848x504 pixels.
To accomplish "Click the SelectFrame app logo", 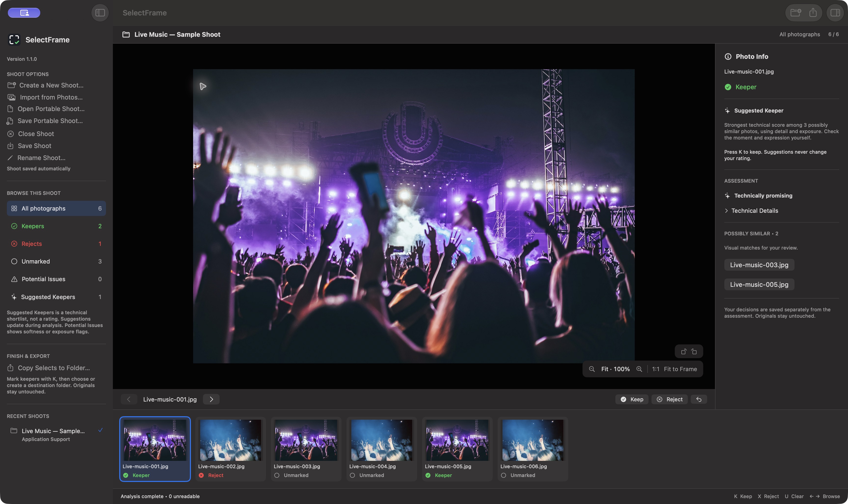I will click(x=14, y=40).
